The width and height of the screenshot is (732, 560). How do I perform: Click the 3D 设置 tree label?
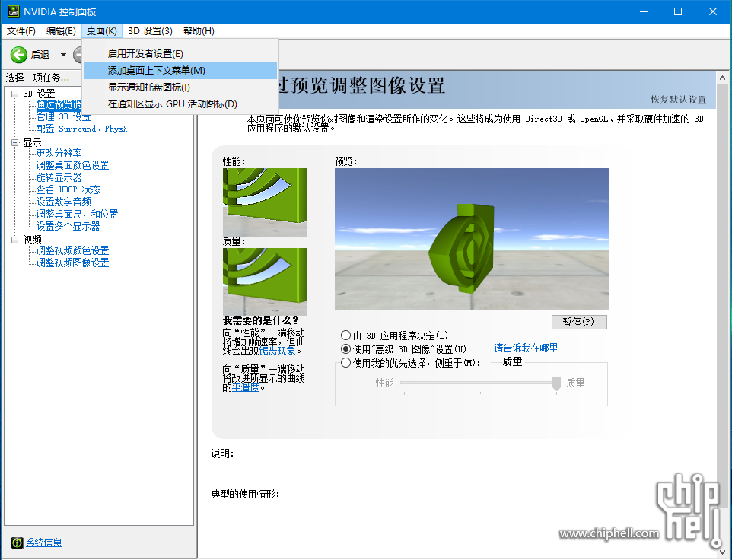pyautogui.click(x=40, y=94)
